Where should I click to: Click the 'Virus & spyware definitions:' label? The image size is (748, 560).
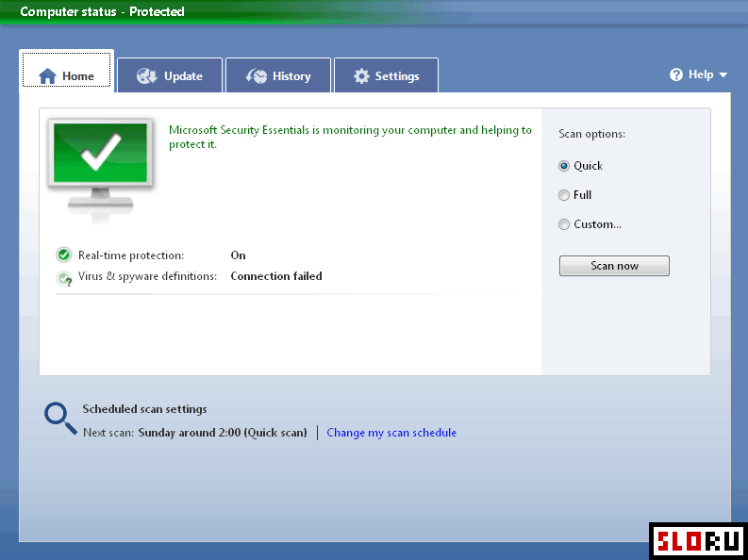tap(147, 276)
